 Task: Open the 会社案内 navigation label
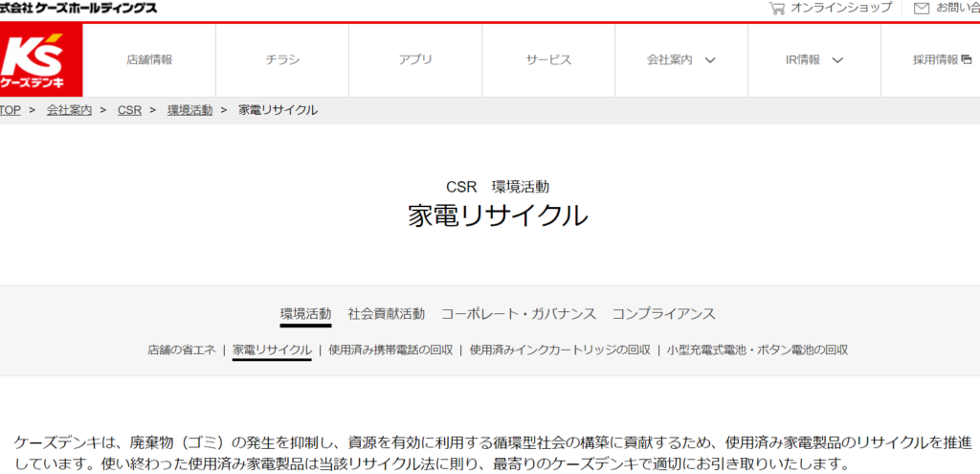click(669, 60)
